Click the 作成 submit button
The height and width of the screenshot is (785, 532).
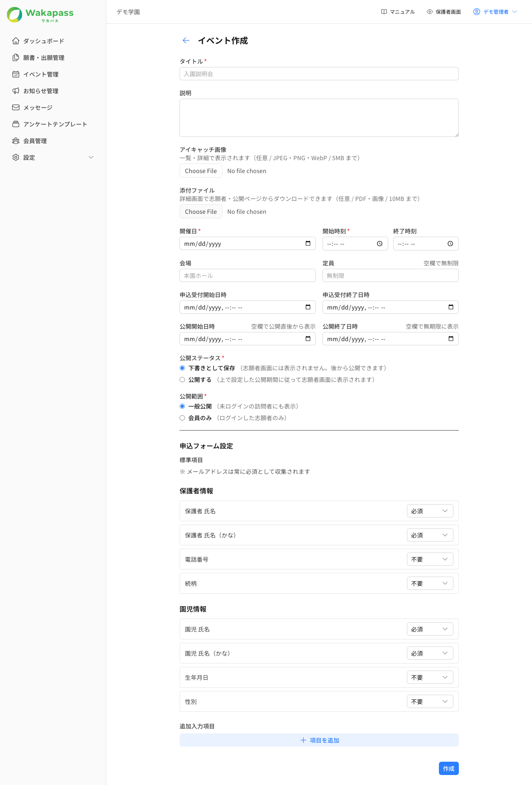pyautogui.click(x=448, y=768)
